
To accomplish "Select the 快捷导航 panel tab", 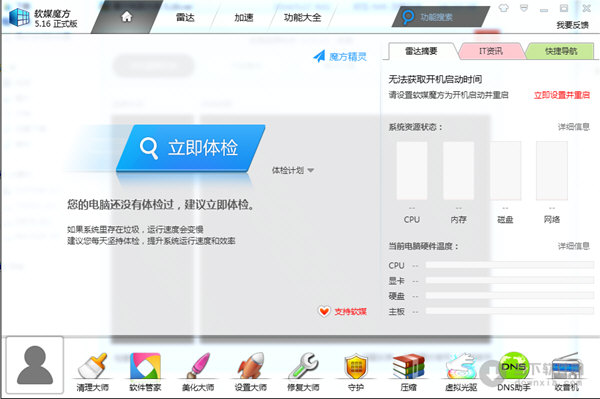I will point(561,51).
